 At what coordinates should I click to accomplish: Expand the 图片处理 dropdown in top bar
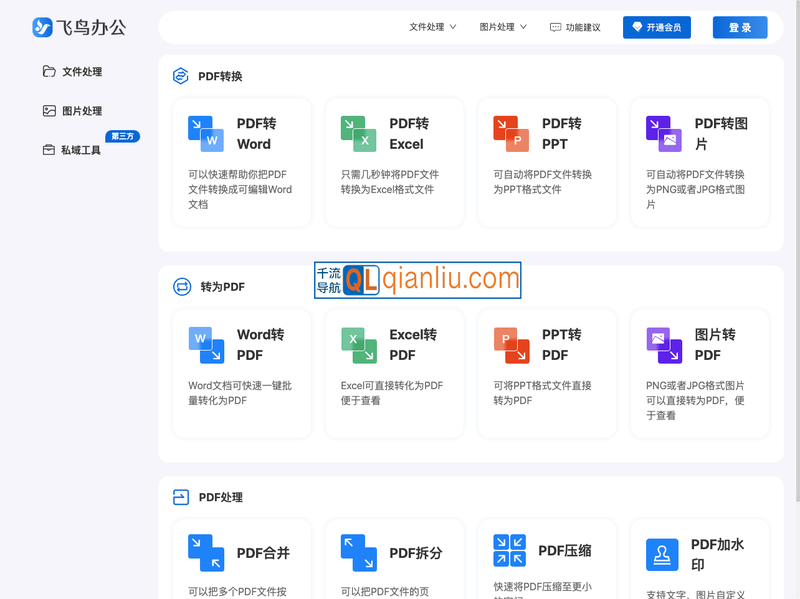(503, 27)
